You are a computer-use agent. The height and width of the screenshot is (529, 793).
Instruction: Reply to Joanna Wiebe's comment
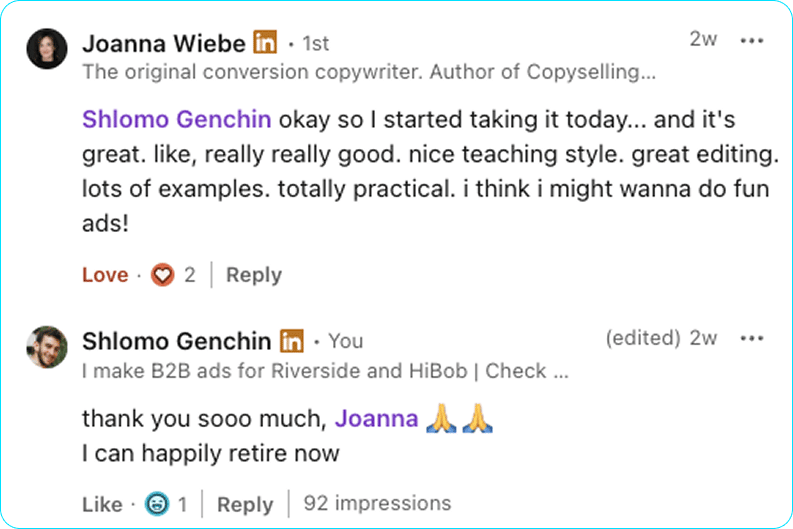[253, 275]
